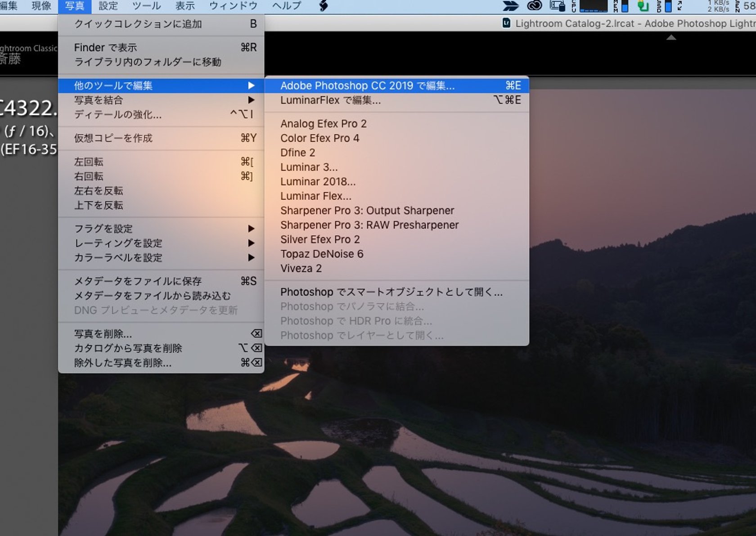
Task: Select Photoshop でスマートオブジェクトとして開く...
Action: (397, 292)
